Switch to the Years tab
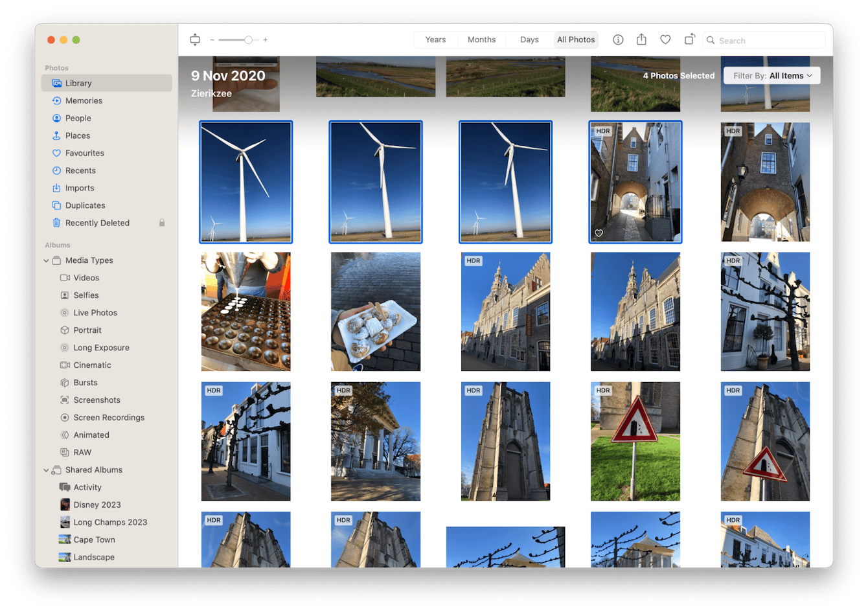The width and height of the screenshot is (868, 614). [x=435, y=40]
